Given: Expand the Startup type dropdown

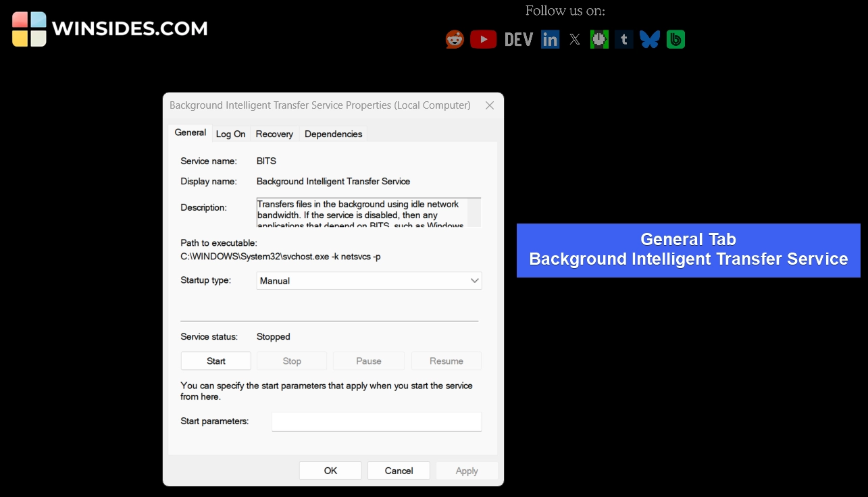Looking at the screenshot, I should pos(369,281).
